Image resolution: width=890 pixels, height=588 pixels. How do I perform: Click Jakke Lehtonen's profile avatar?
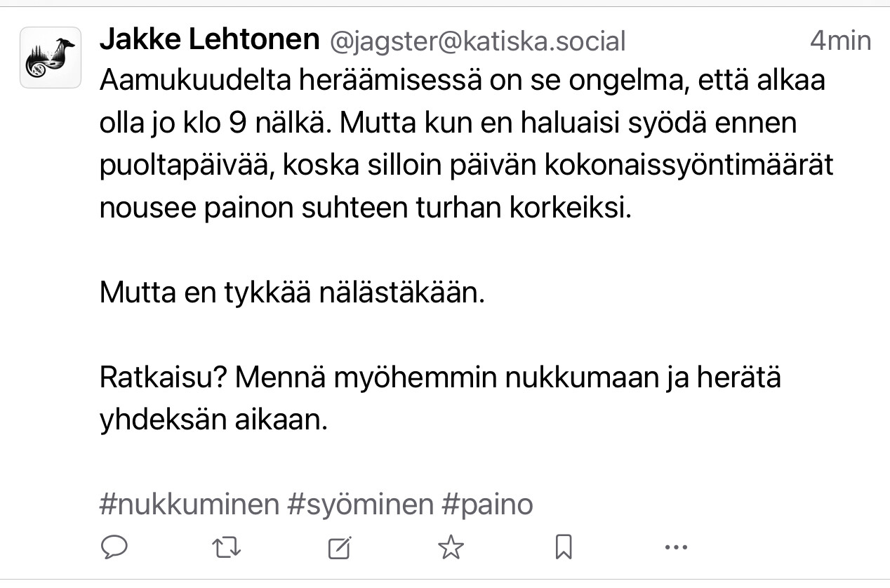point(51,58)
